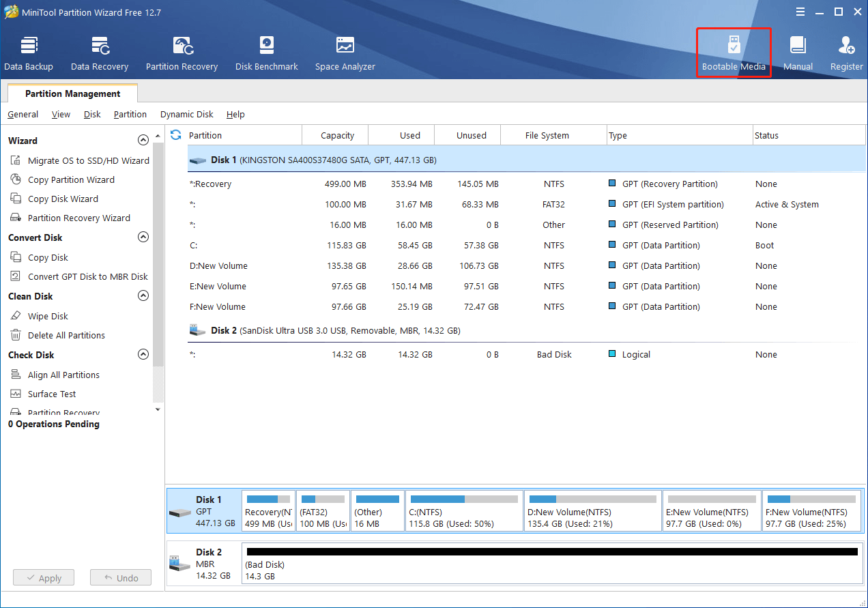
Task: Click the Copy Disk icon under Convert Disk
Action: coord(16,257)
